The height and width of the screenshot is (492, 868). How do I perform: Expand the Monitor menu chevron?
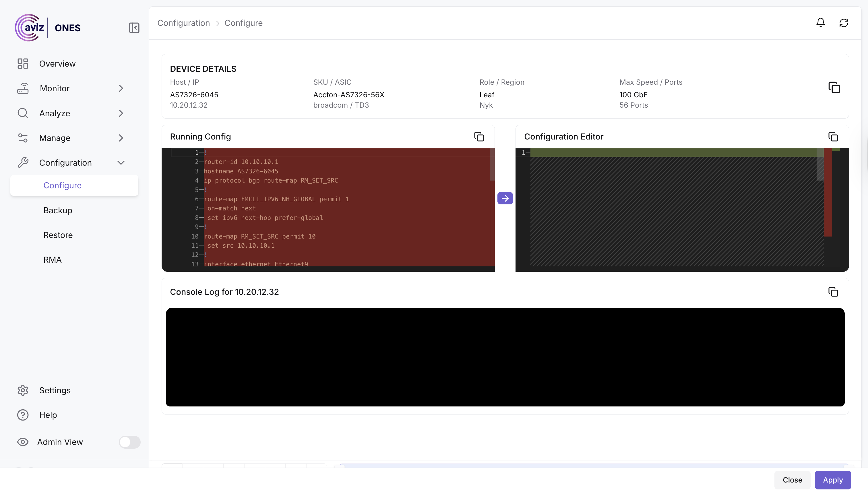pos(121,88)
